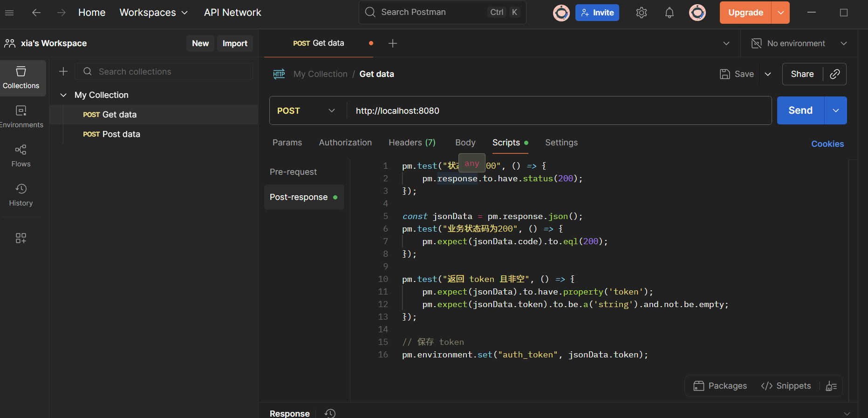Switch to the Headers (7) tab
868x418 pixels.
412,143
